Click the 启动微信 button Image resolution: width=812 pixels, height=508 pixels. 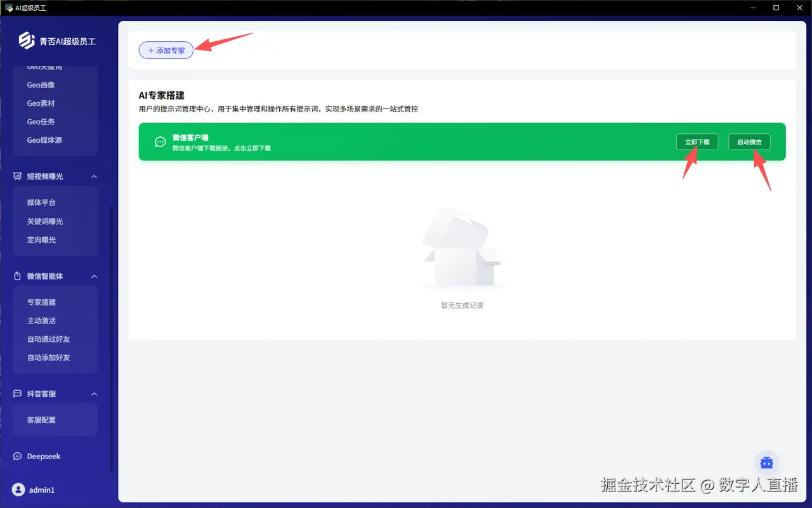click(x=749, y=142)
